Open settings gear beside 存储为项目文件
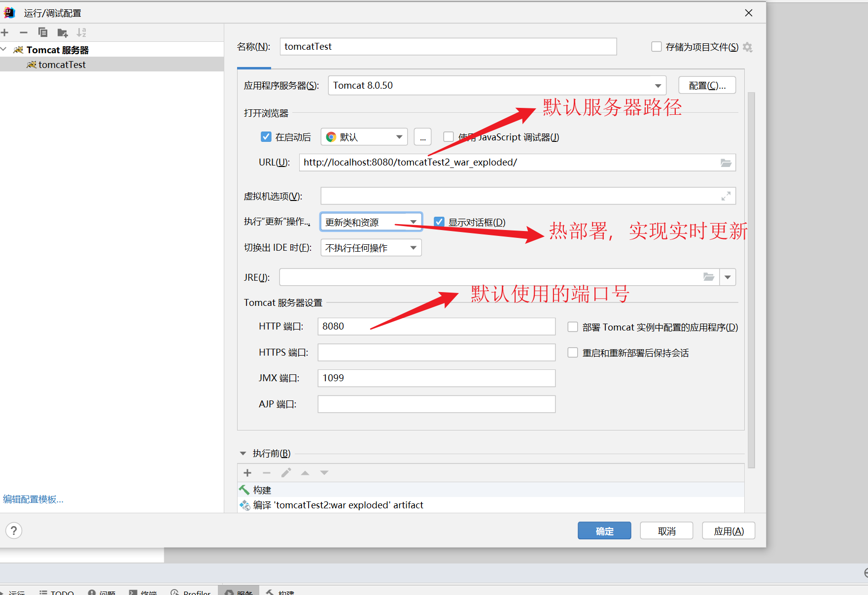This screenshot has width=868, height=595. click(748, 47)
